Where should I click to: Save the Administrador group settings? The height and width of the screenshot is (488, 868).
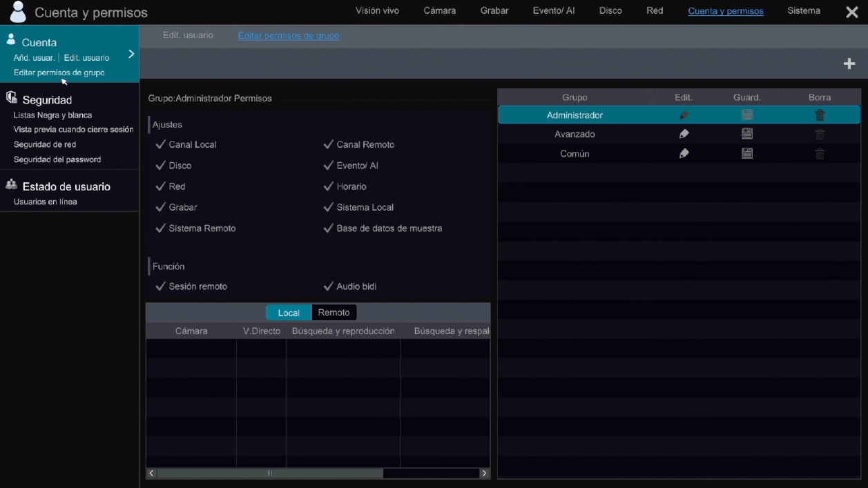[x=747, y=115]
